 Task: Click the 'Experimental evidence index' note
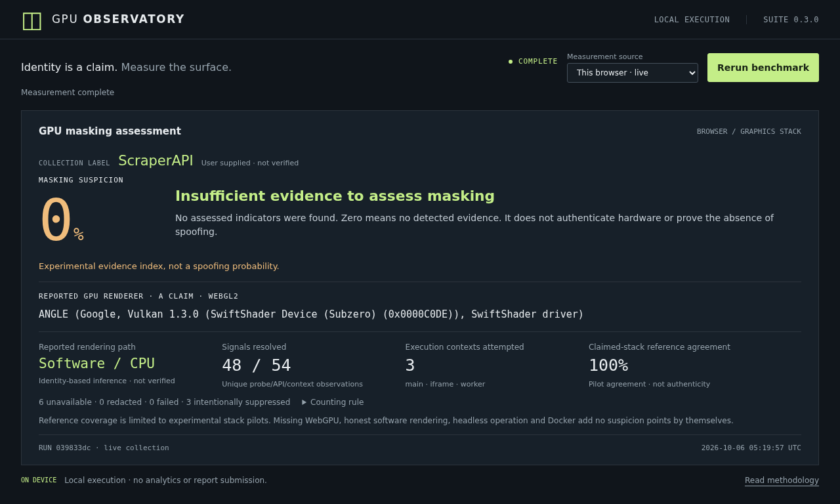click(x=159, y=266)
